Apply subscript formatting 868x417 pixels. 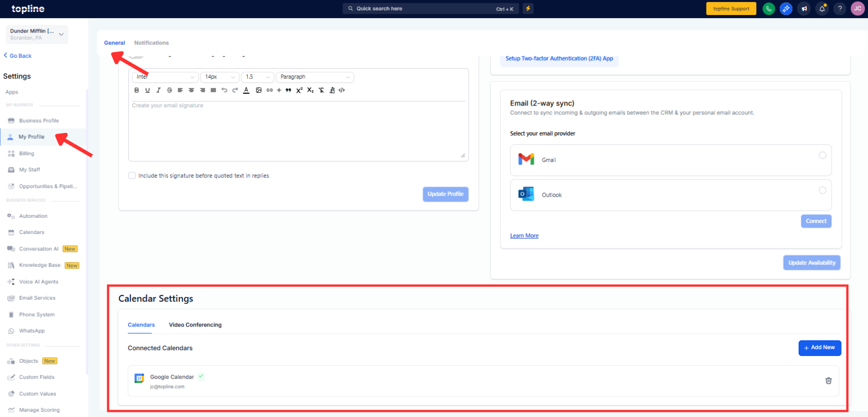pyautogui.click(x=310, y=90)
